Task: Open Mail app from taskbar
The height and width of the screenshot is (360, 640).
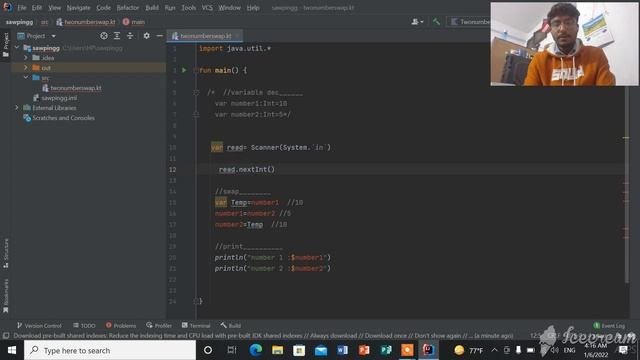Action: (321, 350)
